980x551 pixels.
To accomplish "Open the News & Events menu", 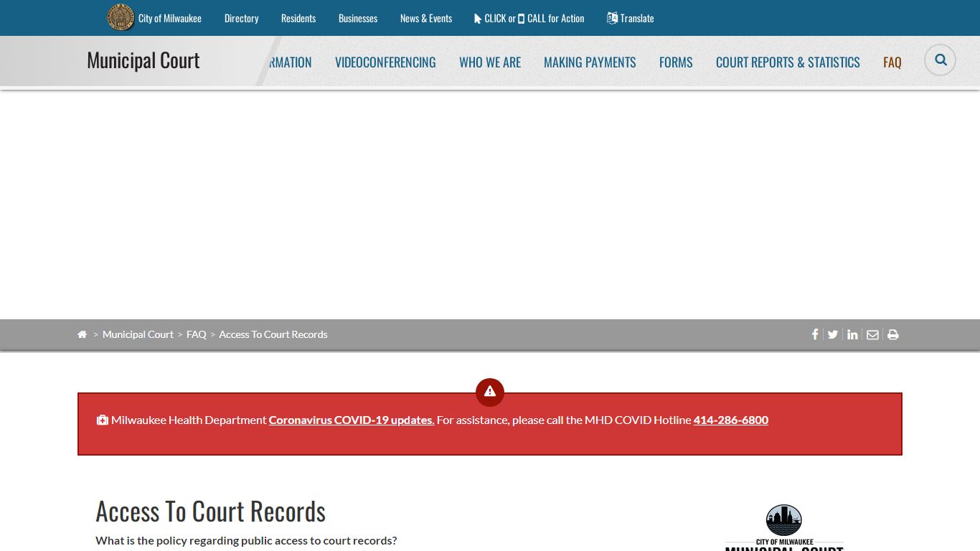I will tap(426, 18).
